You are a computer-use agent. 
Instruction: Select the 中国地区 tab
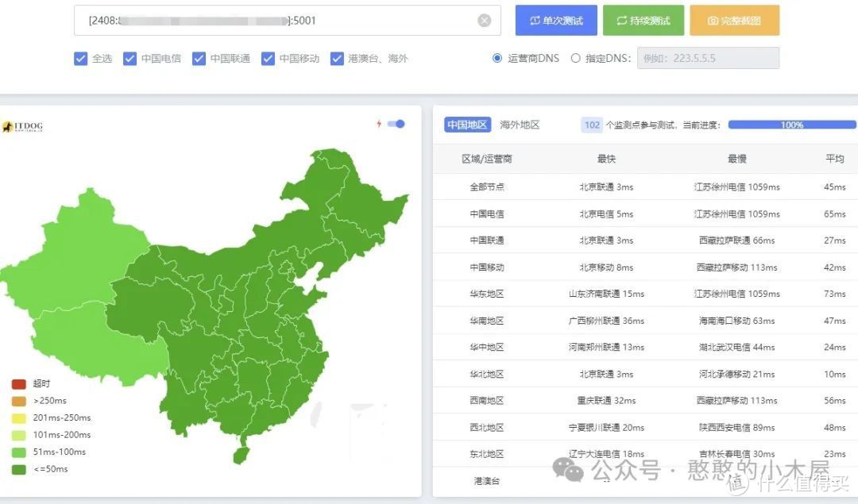point(466,125)
